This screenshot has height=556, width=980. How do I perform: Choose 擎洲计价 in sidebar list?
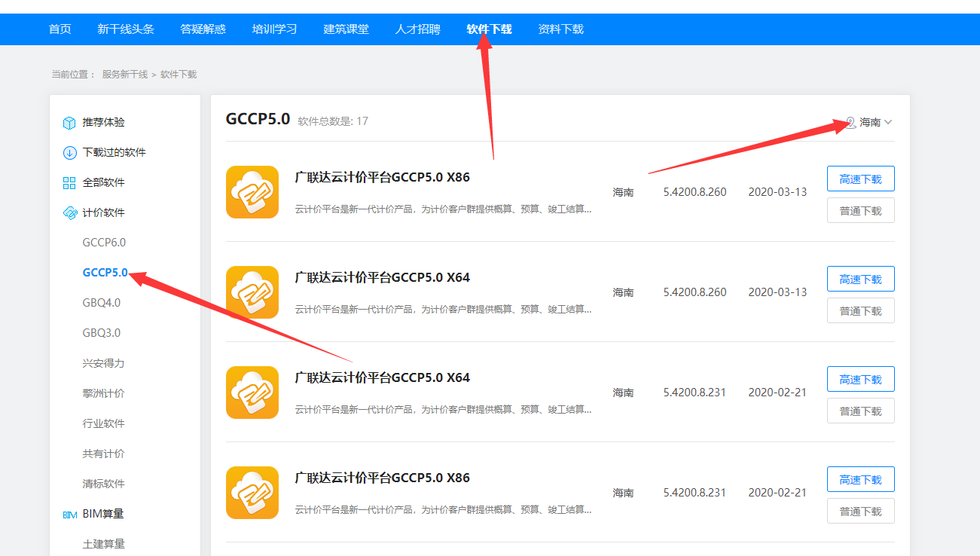(104, 393)
